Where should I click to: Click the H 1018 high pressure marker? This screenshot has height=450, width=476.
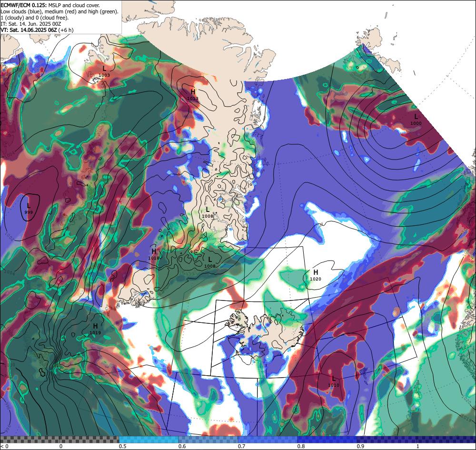(154, 254)
